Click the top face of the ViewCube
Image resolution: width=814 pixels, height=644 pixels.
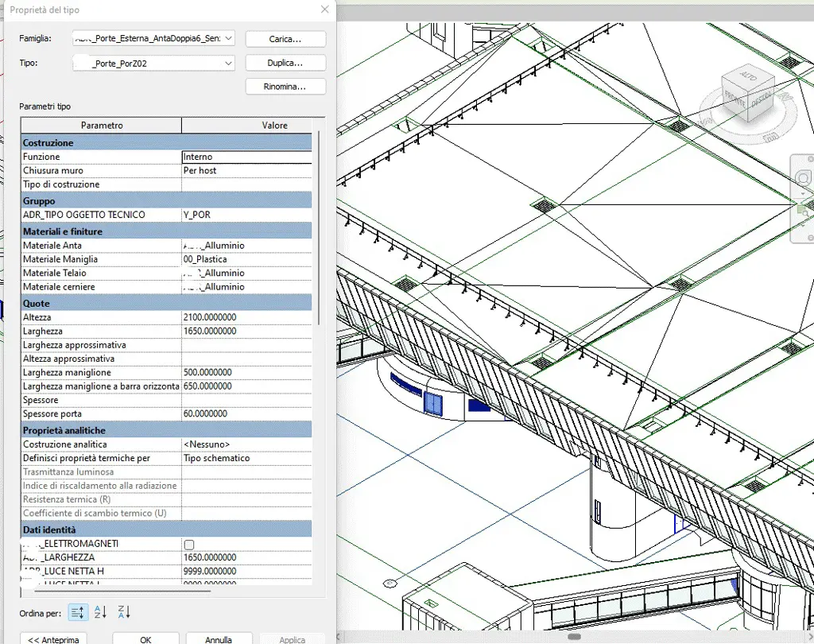pos(747,76)
